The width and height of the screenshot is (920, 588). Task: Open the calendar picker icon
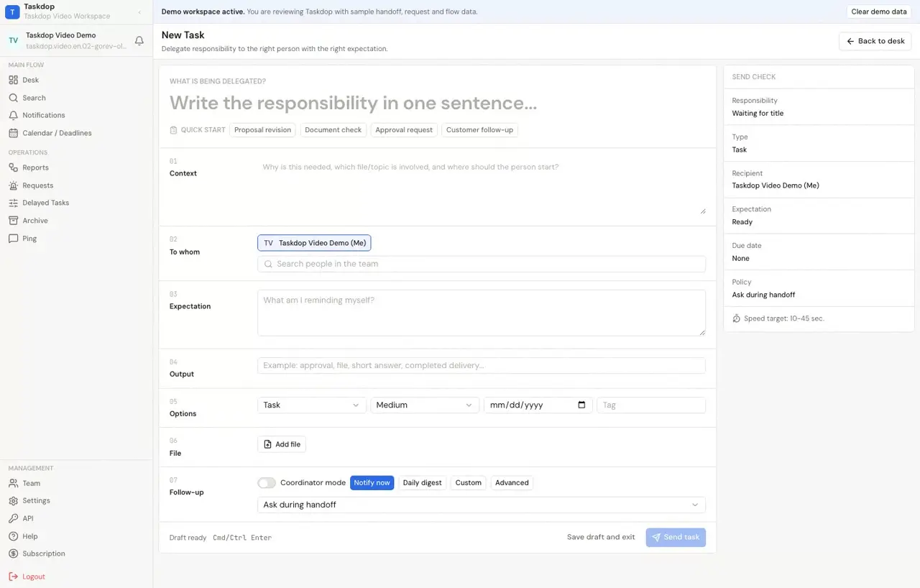tap(581, 405)
